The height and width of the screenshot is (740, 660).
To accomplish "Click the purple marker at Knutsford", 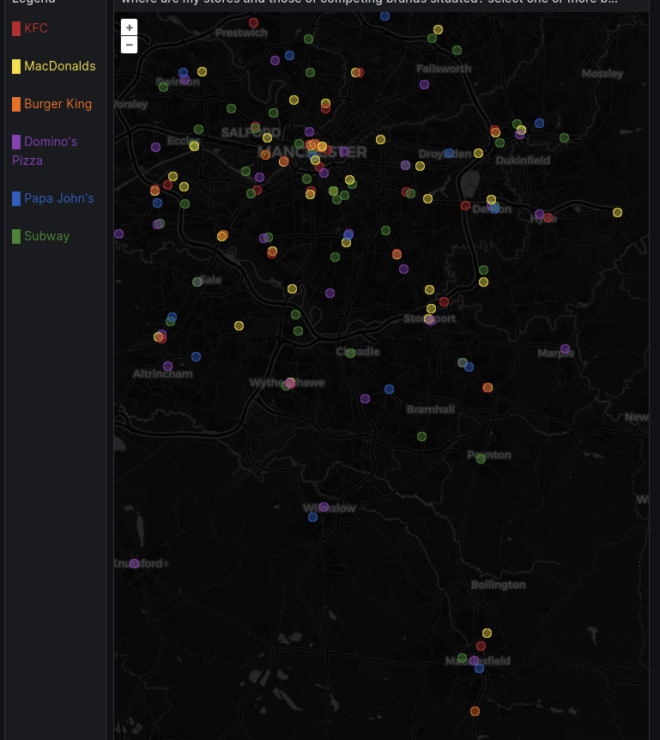I will [x=134, y=563].
